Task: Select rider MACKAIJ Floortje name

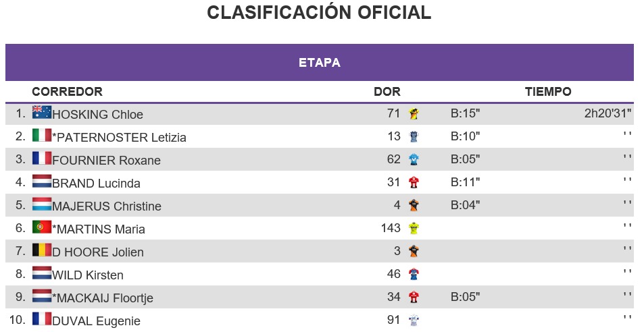Action: [103, 298]
